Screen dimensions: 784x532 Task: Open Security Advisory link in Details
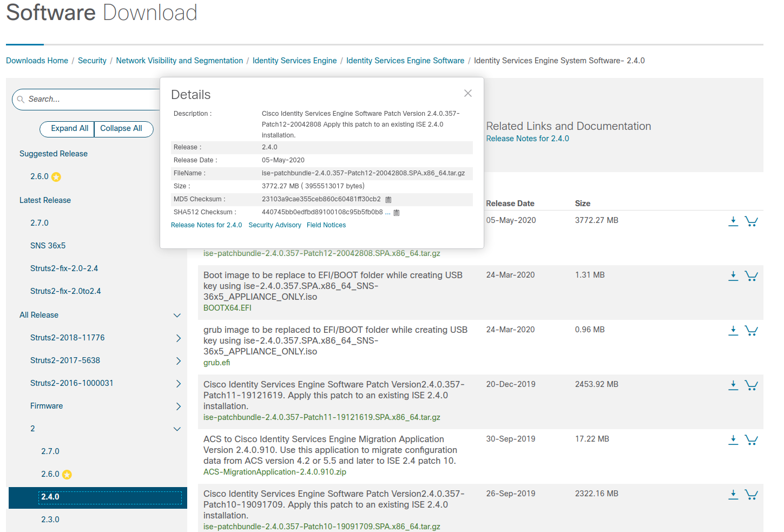(274, 225)
